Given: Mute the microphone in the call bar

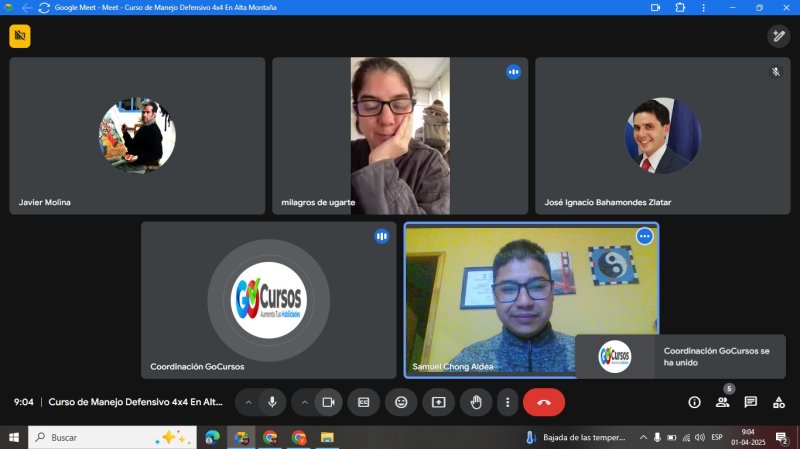Looking at the screenshot, I should tap(272, 402).
